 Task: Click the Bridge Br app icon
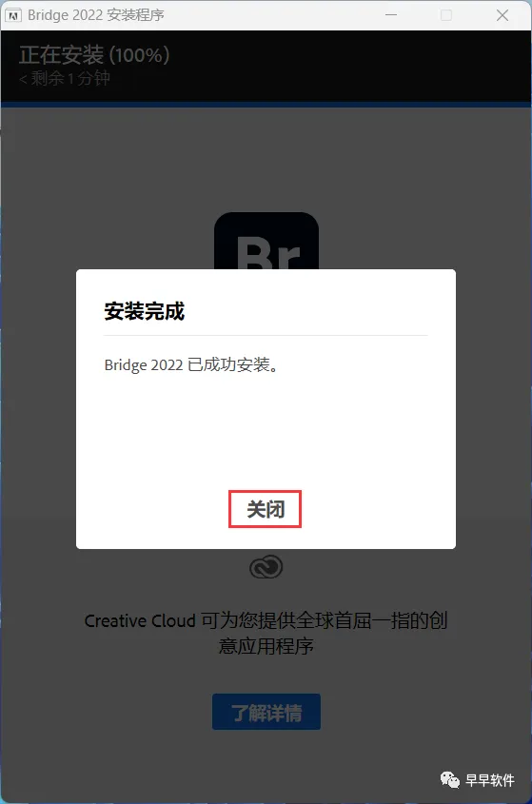pos(266,241)
